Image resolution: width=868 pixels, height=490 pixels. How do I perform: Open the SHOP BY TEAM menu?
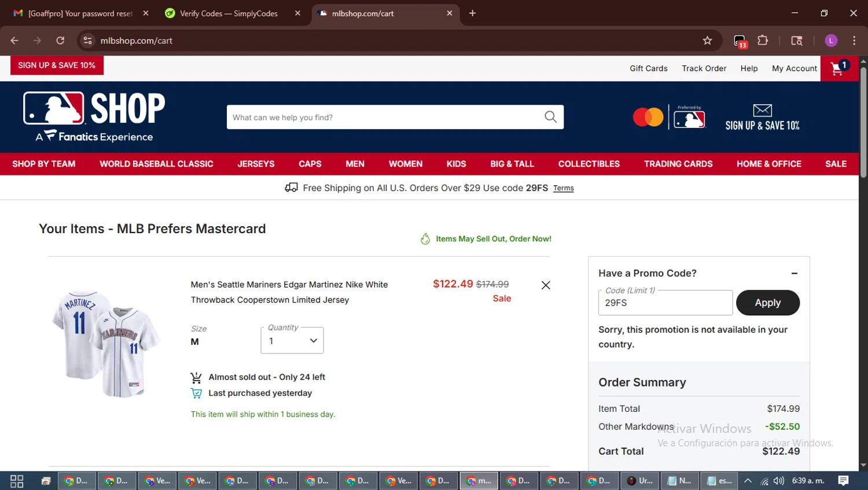coord(44,164)
